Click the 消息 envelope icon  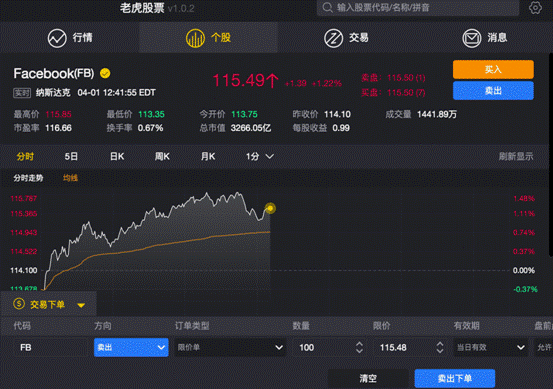coord(472,38)
